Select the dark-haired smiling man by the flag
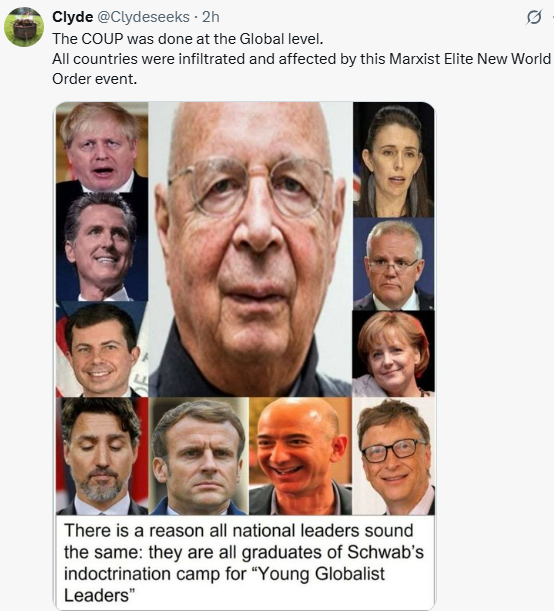 102,349
